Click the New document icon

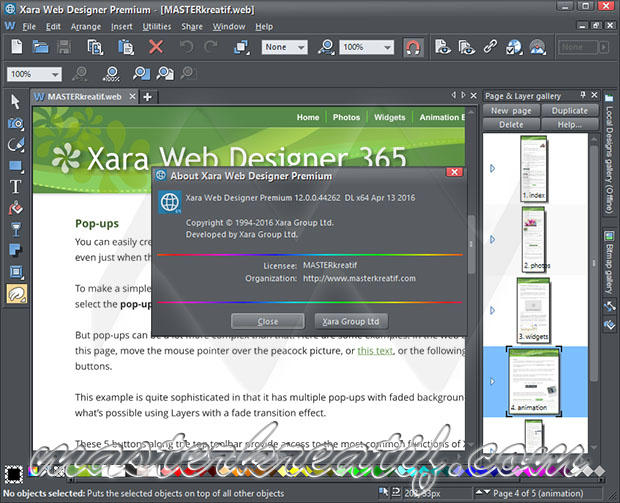tap(17, 47)
